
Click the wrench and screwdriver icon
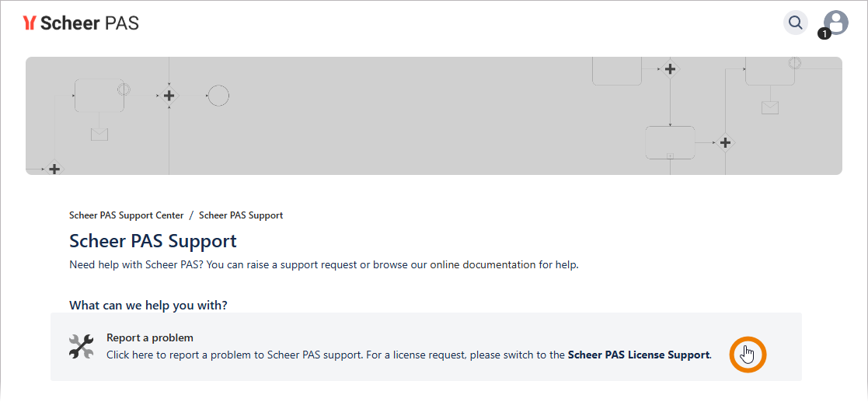81,347
